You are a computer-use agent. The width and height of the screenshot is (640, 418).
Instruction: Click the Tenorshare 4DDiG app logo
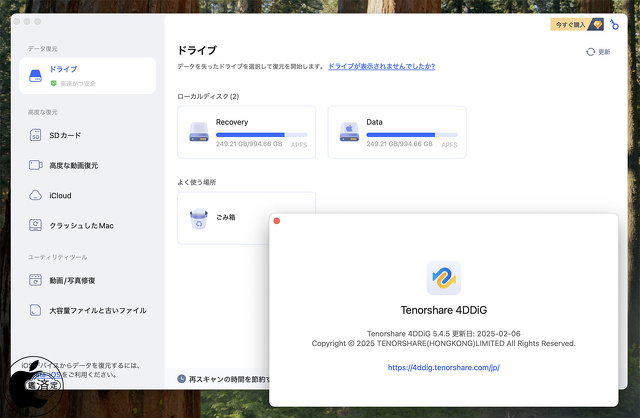point(444,278)
